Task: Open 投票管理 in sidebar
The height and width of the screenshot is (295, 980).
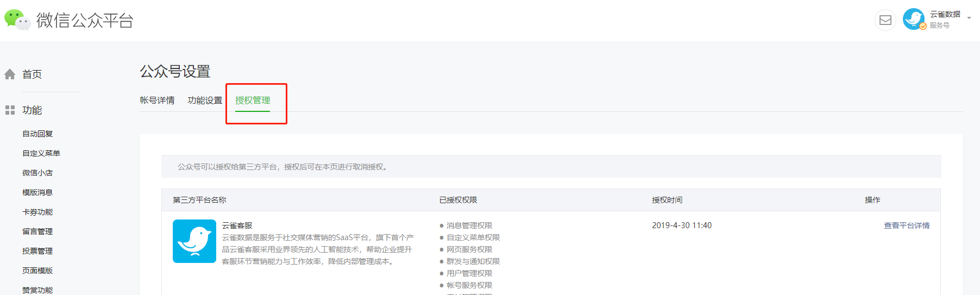Action: coord(37,251)
